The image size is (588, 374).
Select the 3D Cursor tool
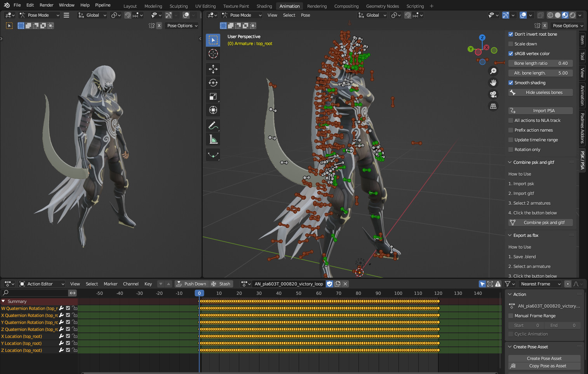pyautogui.click(x=213, y=54)
